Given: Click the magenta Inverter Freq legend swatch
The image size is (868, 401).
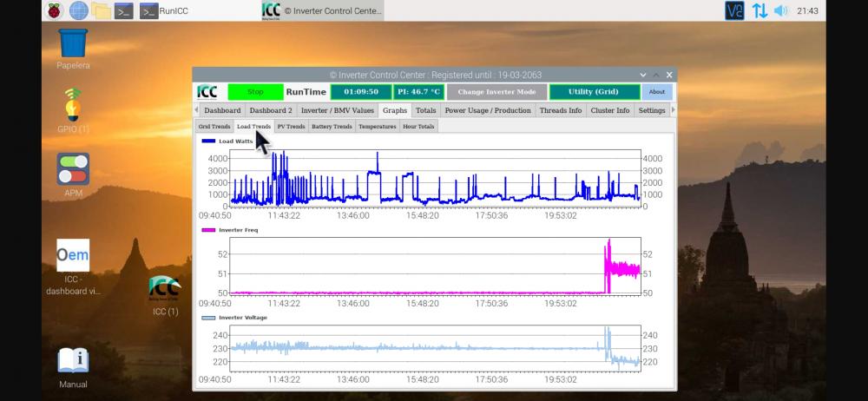Looking at the screenshot, I should (208, 230).
